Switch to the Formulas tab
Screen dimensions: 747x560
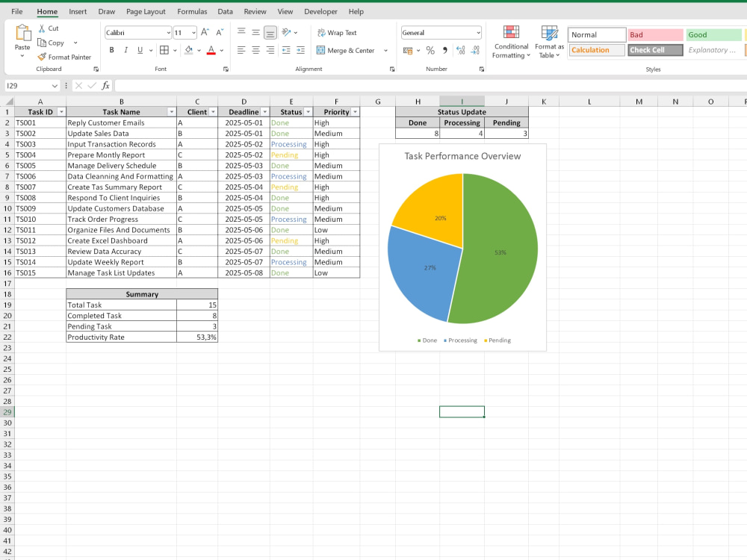click(192, 11)
